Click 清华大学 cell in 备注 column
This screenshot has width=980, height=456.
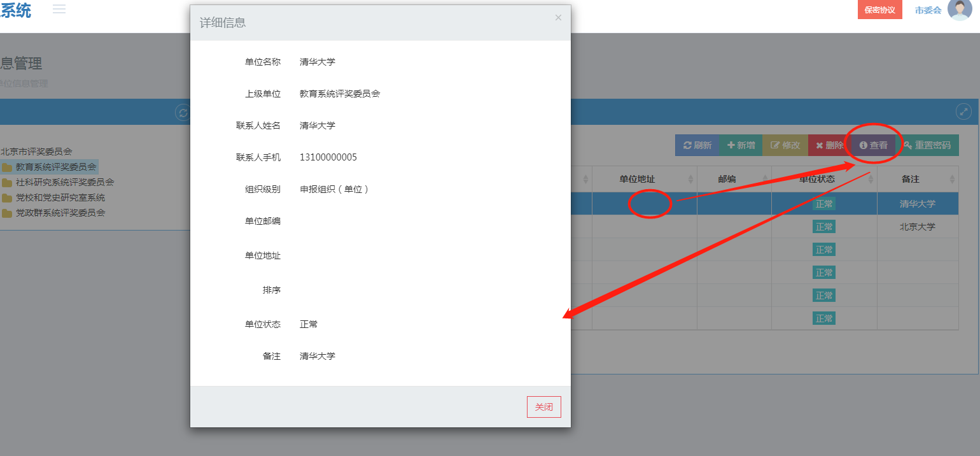(918, 204)
